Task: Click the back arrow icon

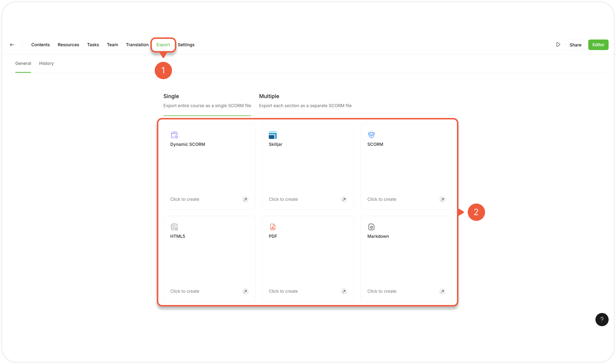Action: [12, 45]
